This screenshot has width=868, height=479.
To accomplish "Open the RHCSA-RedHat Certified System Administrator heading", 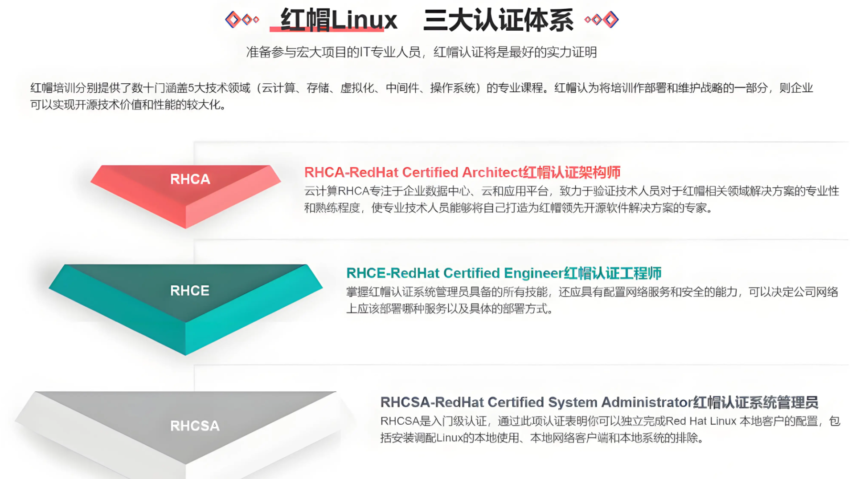I will (x=599, y=402).
